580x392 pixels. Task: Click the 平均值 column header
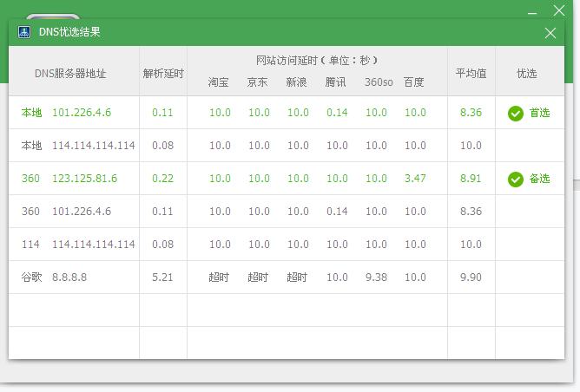coord(471,73)
